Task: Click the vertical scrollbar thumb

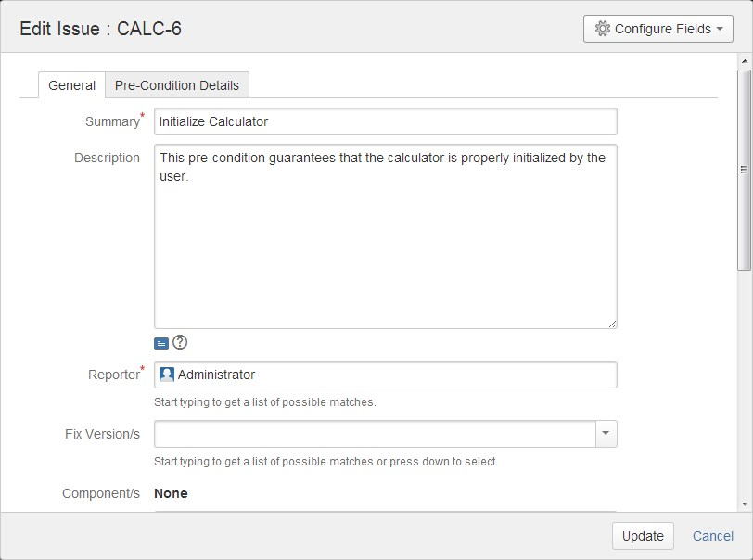Action: 745,170
